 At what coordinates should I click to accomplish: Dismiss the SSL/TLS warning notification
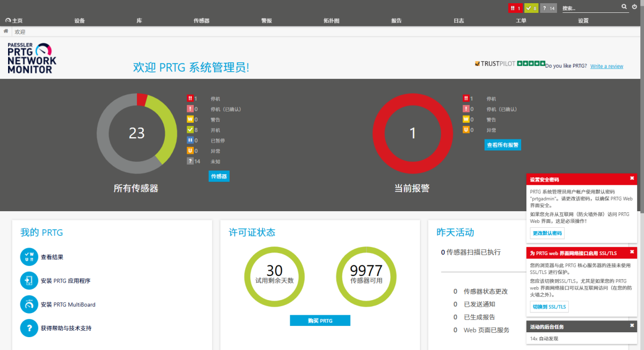click(632, 252)
